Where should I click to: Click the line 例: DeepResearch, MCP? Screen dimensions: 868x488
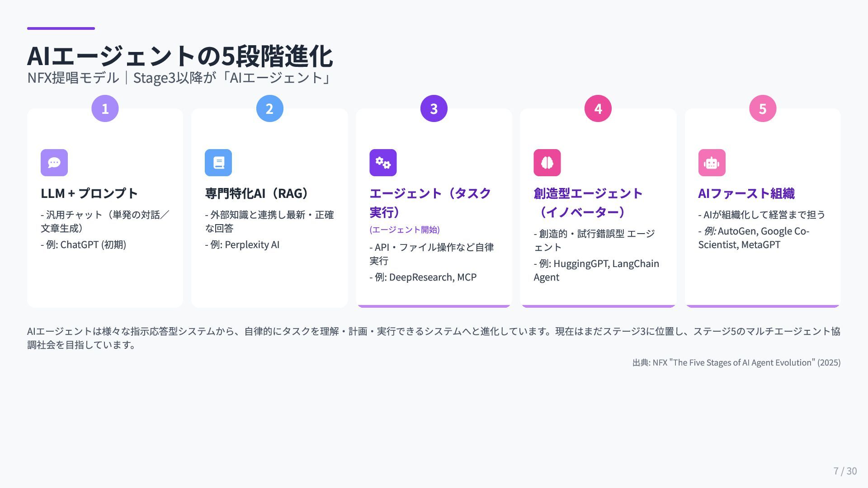[423, 277]
